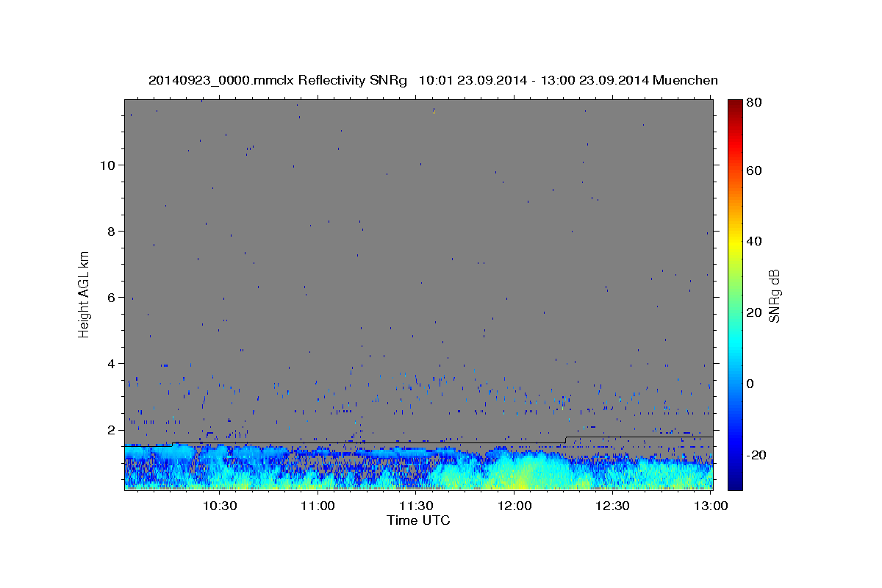882x588 pixels.
Task: Click the 11:30 time tick label
Action: point(416,506)
